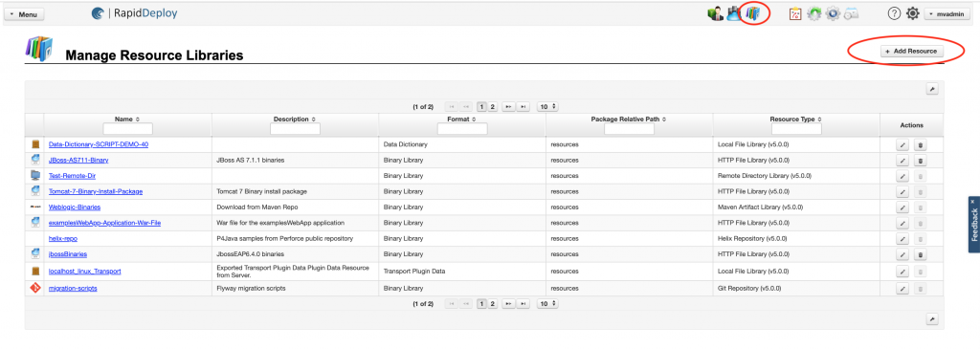Image resolution: width=980 pixels, height=349 pixels.
Task: Open the settings gear icon beside mvadmin
Action: click(x=912, y=13)
